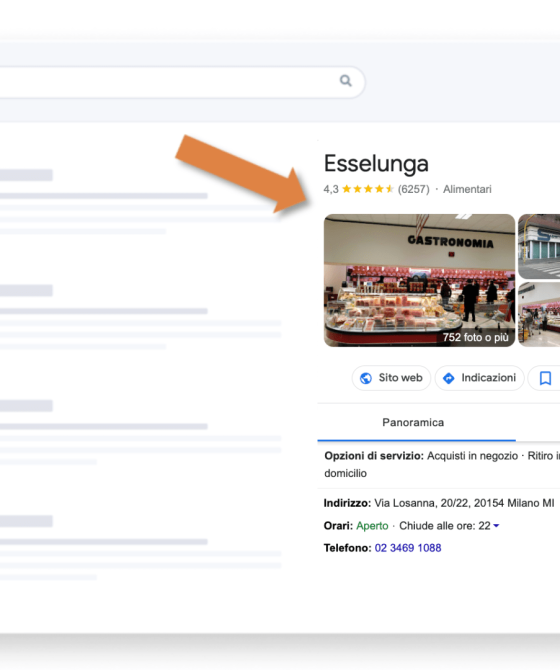Click the bookmark save icon button
Image resolution: width=560 pixels, height=670 pixels.
click(545, 378)
